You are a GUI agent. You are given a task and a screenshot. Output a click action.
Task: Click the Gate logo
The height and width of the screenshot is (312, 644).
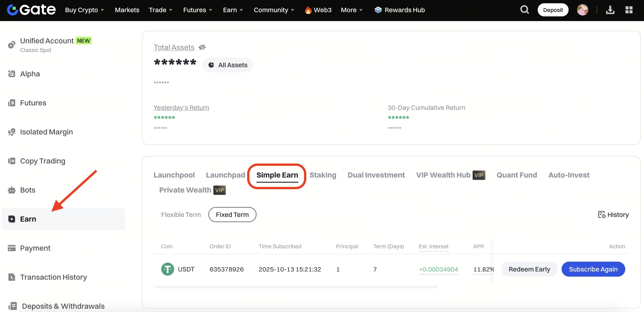coord(31,10)
